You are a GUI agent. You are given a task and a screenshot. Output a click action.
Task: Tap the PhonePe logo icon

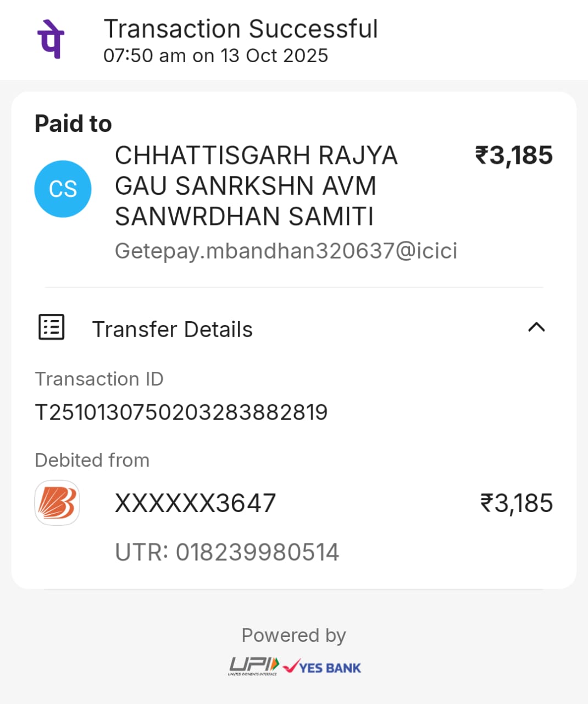tap(51, 38)
